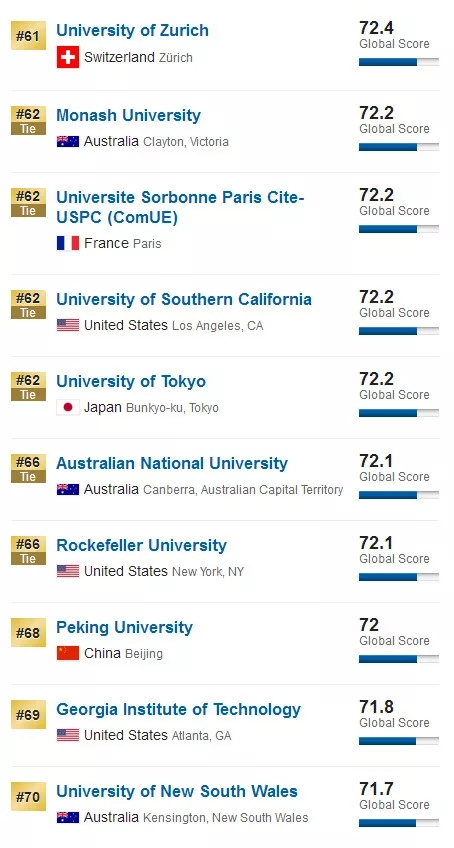Image resolution: width=454 pixels, height=848 pixels.
Task: Open the Peking University link
Action: coord(124,627)
